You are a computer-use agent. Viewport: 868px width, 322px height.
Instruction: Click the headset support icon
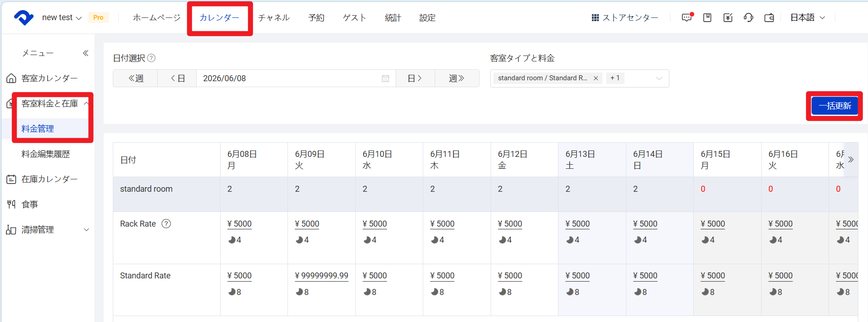click(x=748, y=17)
